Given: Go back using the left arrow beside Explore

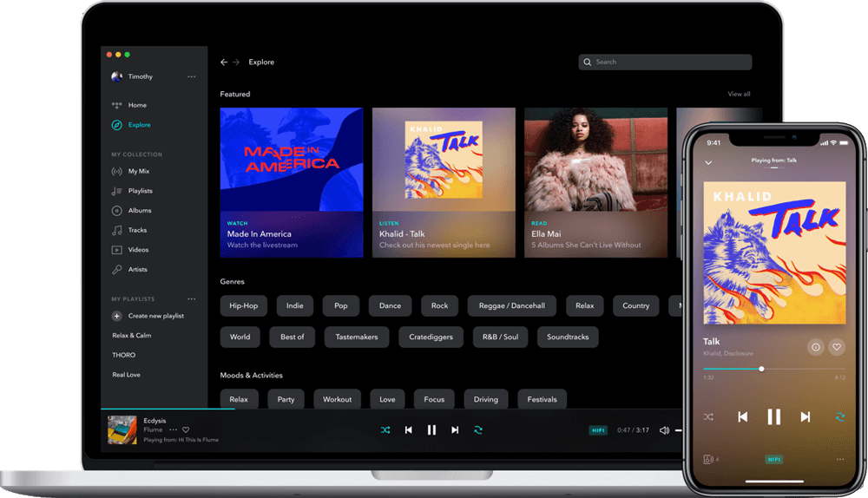Looking at the screenshot, I should click(x=224, y=62).
